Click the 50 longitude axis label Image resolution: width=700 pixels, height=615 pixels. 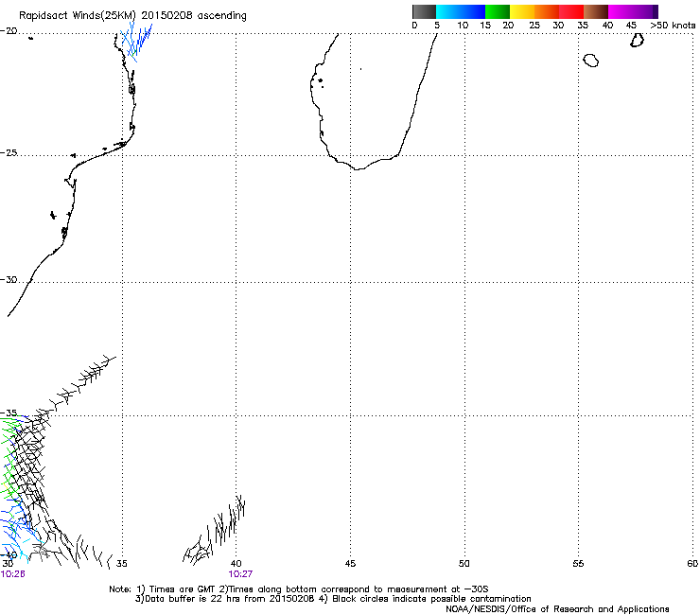[x=464, y=564]
